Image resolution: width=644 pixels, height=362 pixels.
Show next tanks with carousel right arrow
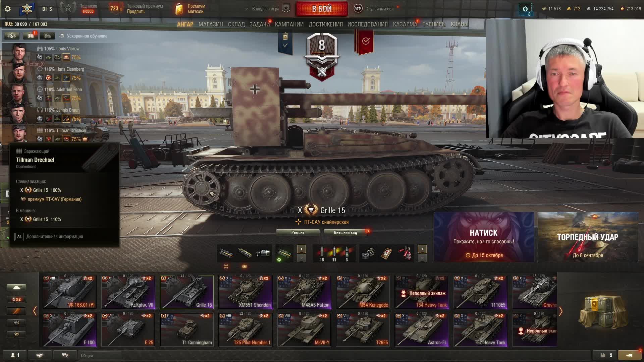click(560, 311)
